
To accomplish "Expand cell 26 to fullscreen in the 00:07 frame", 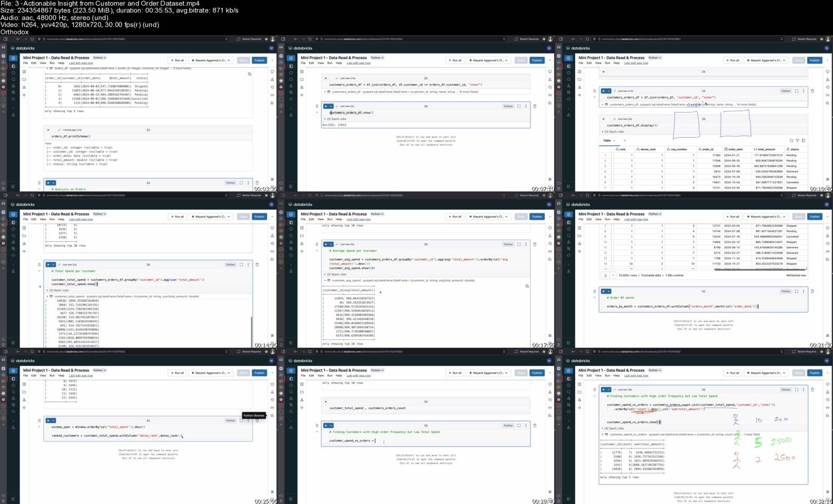I will click(x=519, y=106).
